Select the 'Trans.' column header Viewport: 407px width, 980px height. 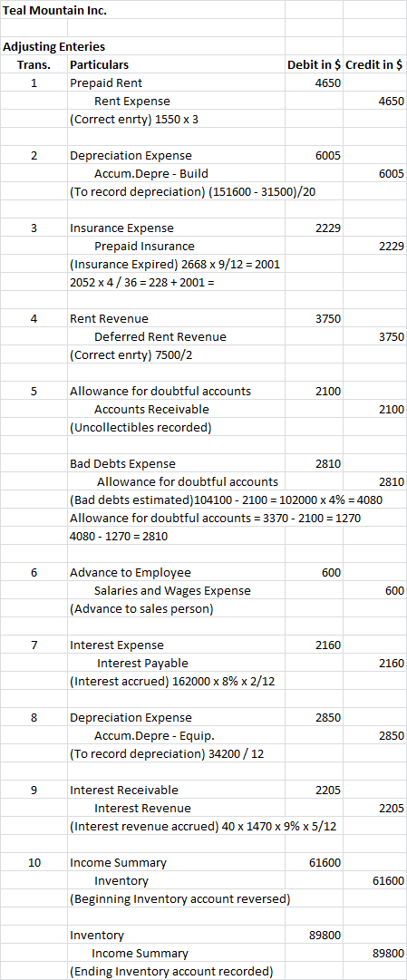point(34,65)
